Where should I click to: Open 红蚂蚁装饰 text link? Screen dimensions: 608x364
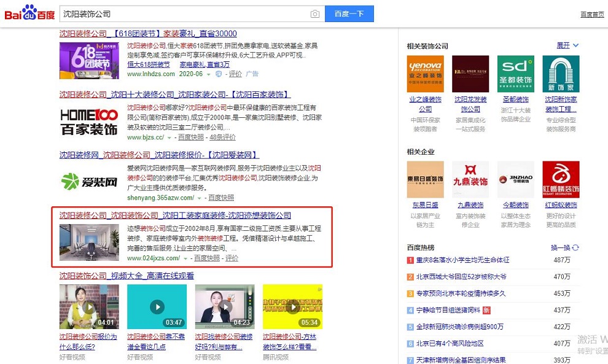click(561, 205)
